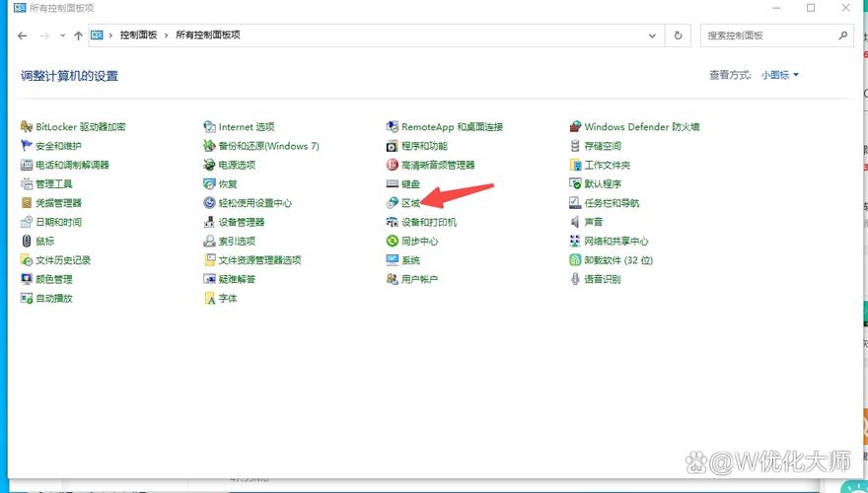Open 轻松使用设置中心 icon
This screenshot has width=868, height=493.
coord(209,203)
